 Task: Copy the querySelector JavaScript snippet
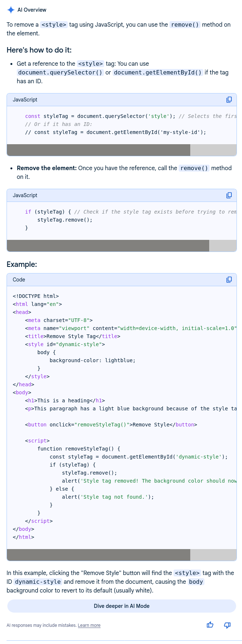pos(229,100)
